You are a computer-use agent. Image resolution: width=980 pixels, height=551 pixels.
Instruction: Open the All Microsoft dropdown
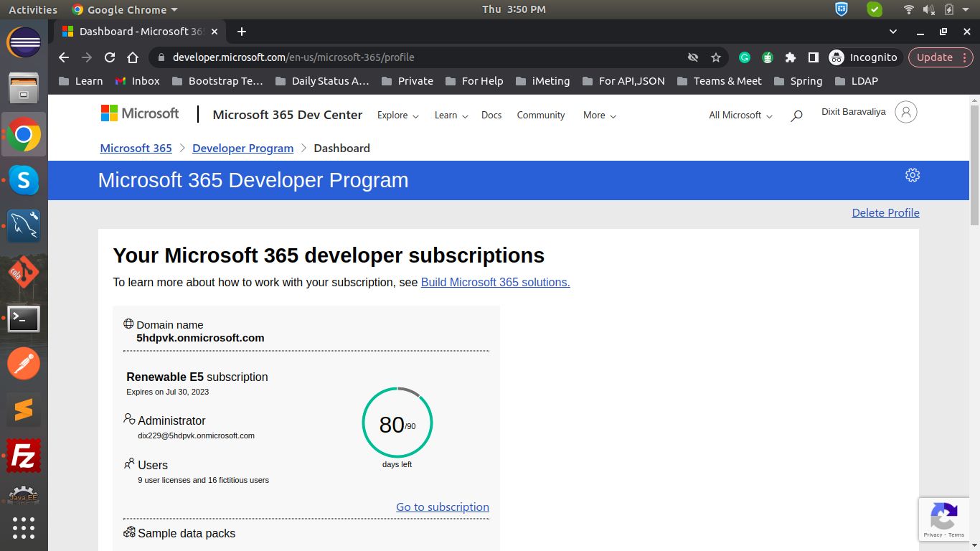point(741,116)
